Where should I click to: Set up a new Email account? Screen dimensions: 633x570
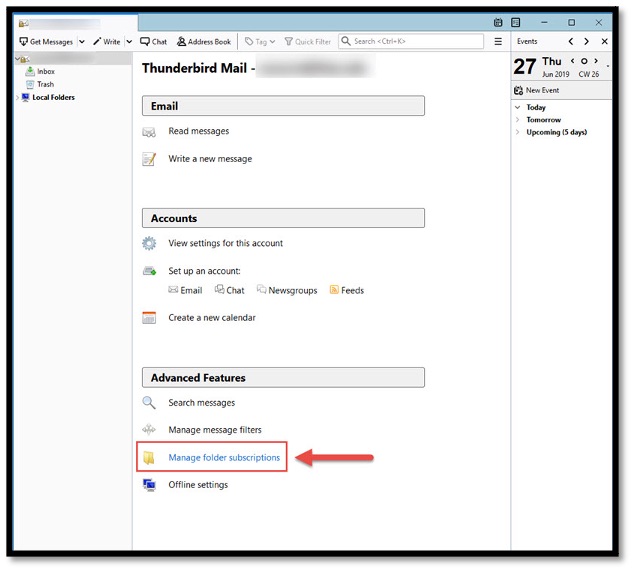tap(185, 290)
